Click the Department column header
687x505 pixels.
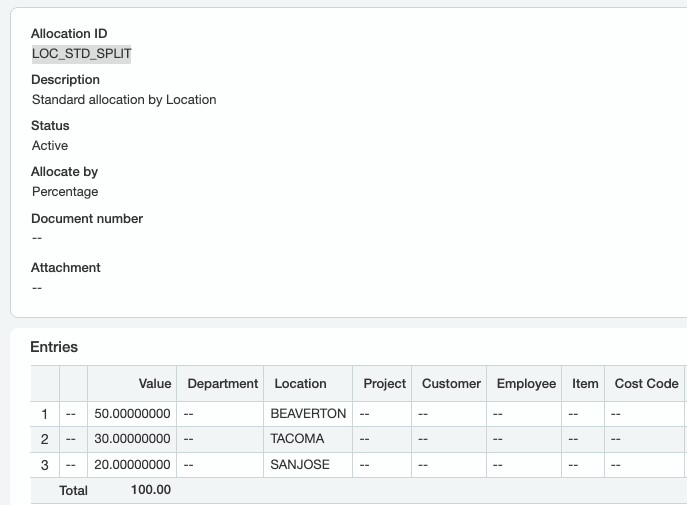pyautogui.click(x=220, y=384)
